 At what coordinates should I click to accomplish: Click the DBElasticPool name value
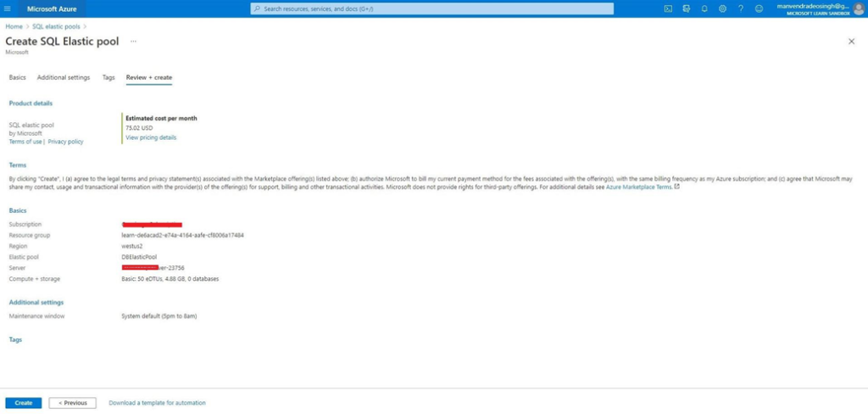coord(139,257)
